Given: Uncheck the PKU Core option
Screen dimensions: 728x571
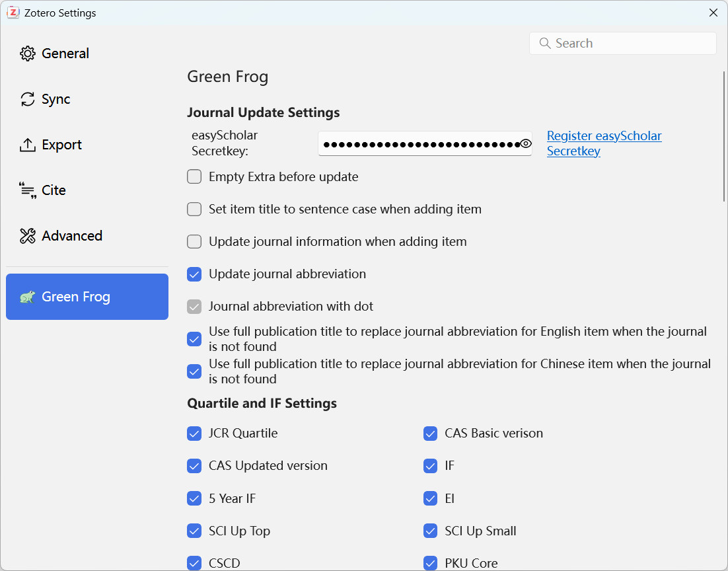Looking at the screenshot, I should [431, 563].
